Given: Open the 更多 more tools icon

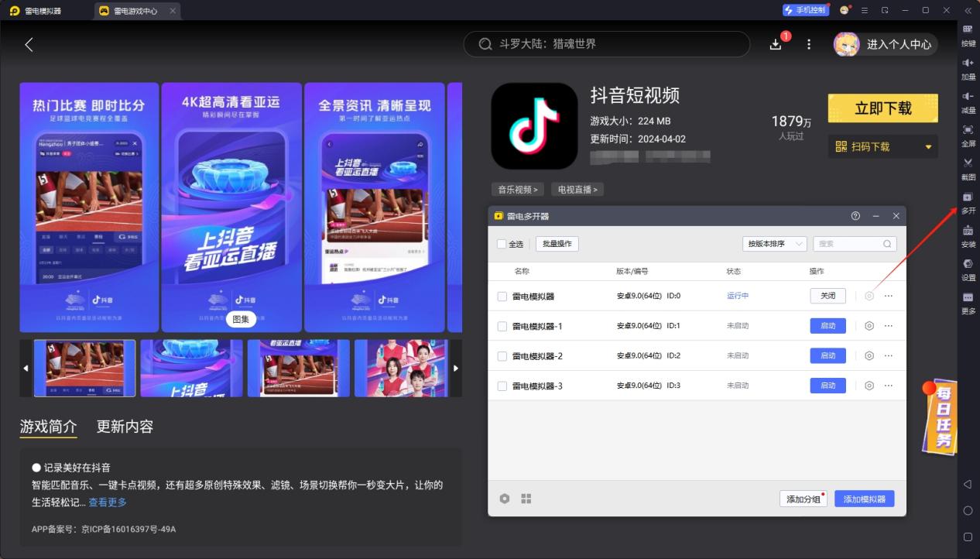Looking at the screenshot, I should [968, 297].
